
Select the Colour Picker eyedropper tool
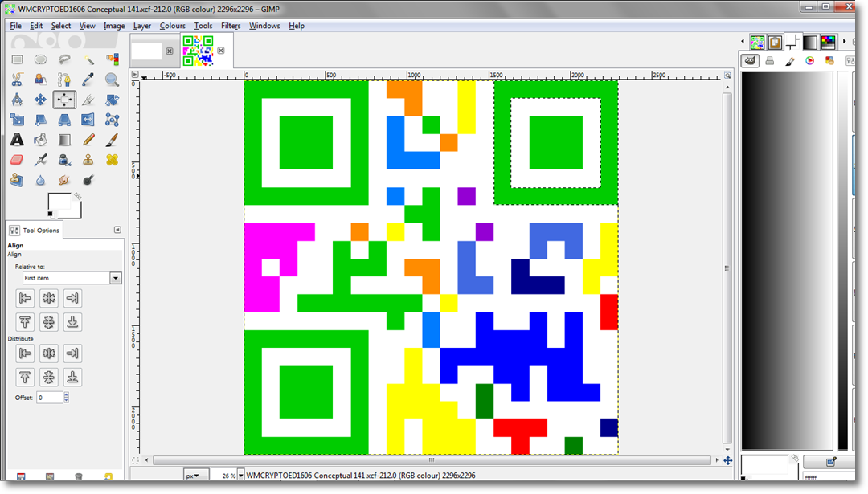(88, 80)
